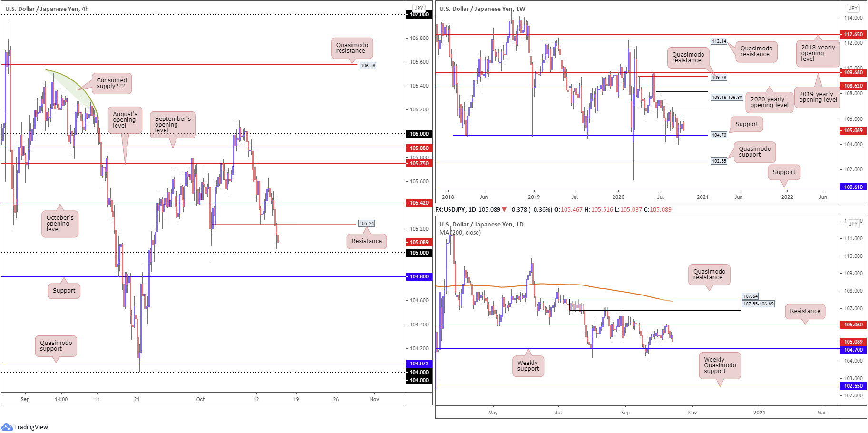Click the red 105.750 price tag
Image resolution: width=868 pixels, height=433 pixels.
coord(419,163)
